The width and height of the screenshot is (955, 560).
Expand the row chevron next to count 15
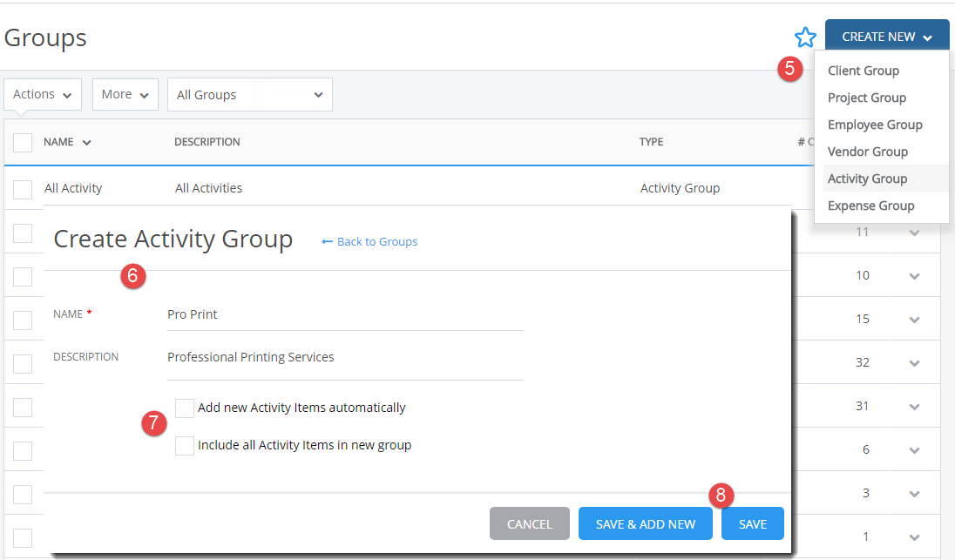coord(914,320)
